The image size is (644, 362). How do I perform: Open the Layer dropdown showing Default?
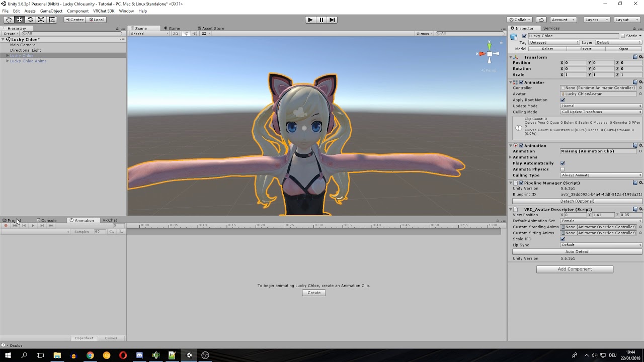[619, 43]
